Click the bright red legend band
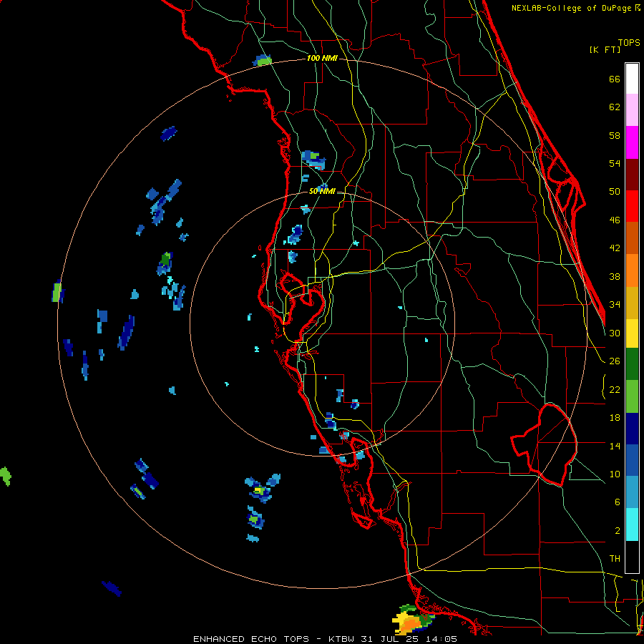This screenshot has width=644, height=644. coord(632,206)
